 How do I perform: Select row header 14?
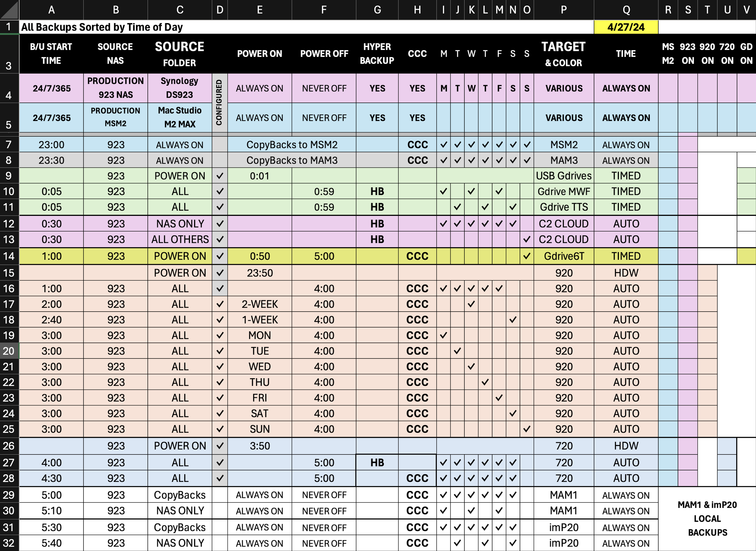tap(9, 256)
